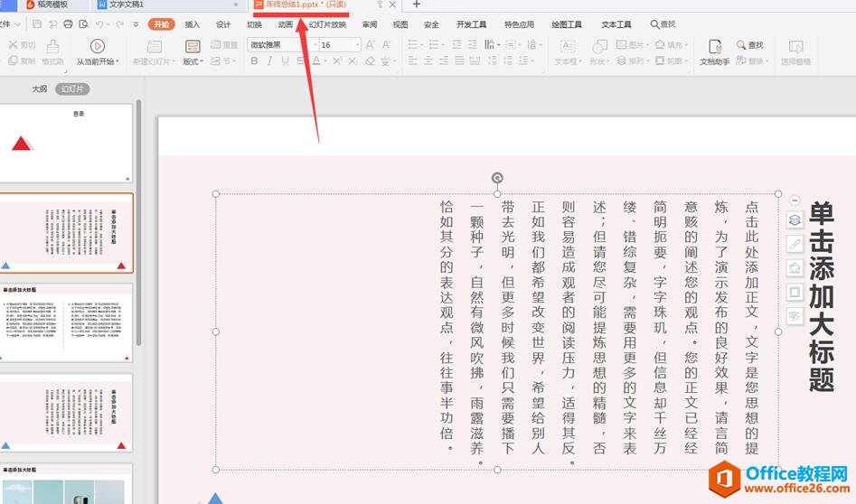Expand the 从当前开始 dropdown arrow

118,61
